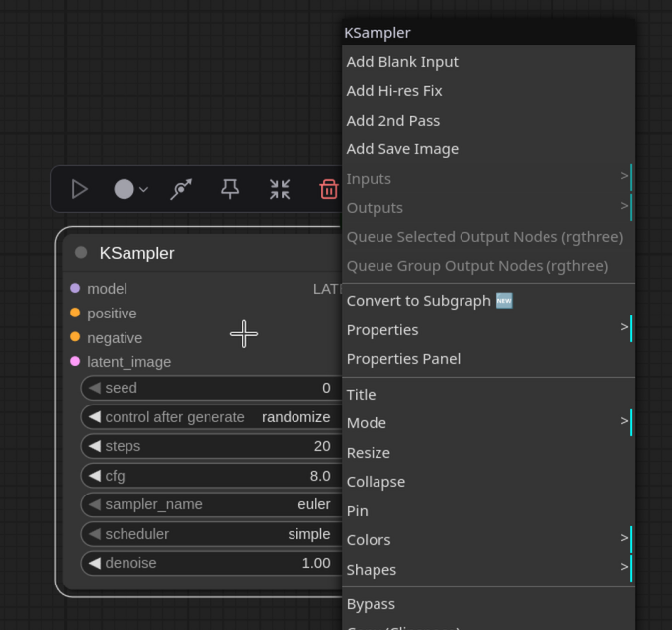
Task: Decrease the seed value with left arrow
Action: coord(95,388)
